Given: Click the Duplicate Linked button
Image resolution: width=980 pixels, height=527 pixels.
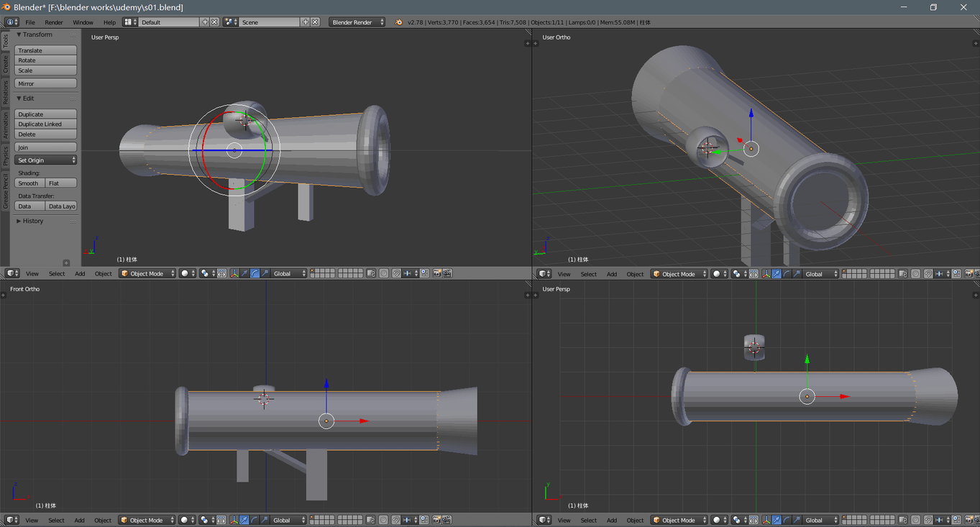Looking at the screenshot, I should 45,124.
